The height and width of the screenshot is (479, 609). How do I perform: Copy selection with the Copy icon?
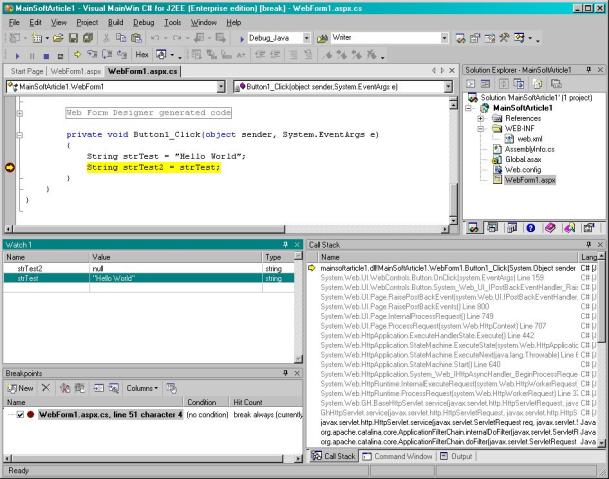[121, 38]
